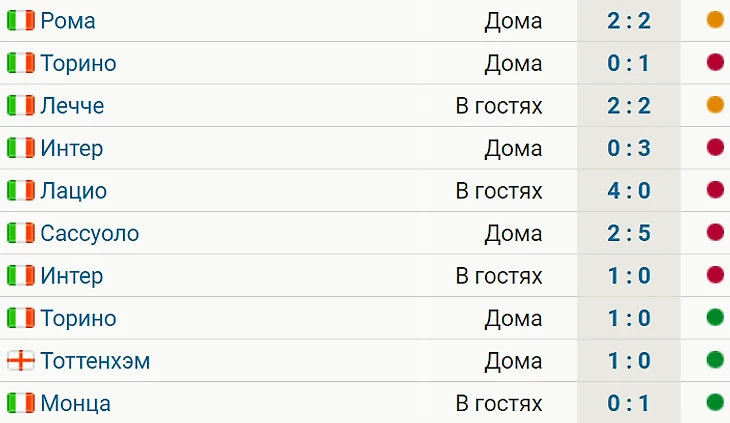Click the 2 : 5 score against Сассуоло
730x423 pixels.
(629, 233)
